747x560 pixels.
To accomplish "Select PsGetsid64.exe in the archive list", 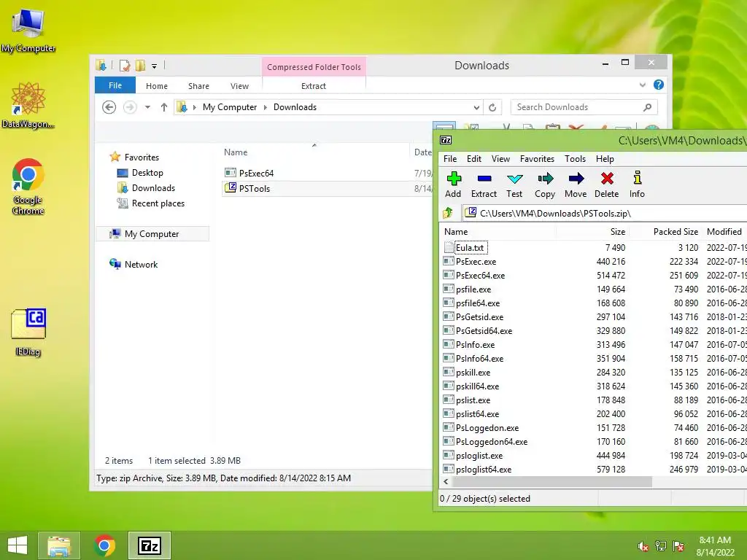I will (x=484, y=330).
